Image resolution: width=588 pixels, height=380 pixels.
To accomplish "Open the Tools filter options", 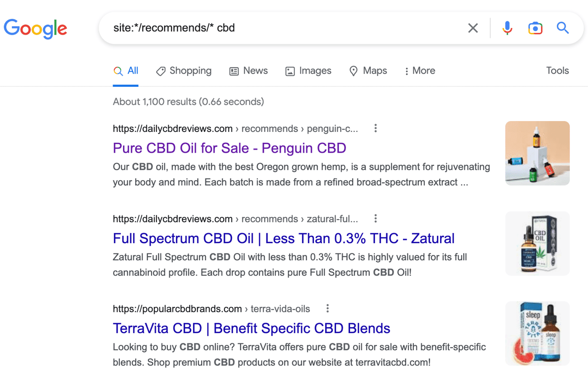I will pos(557,71).
